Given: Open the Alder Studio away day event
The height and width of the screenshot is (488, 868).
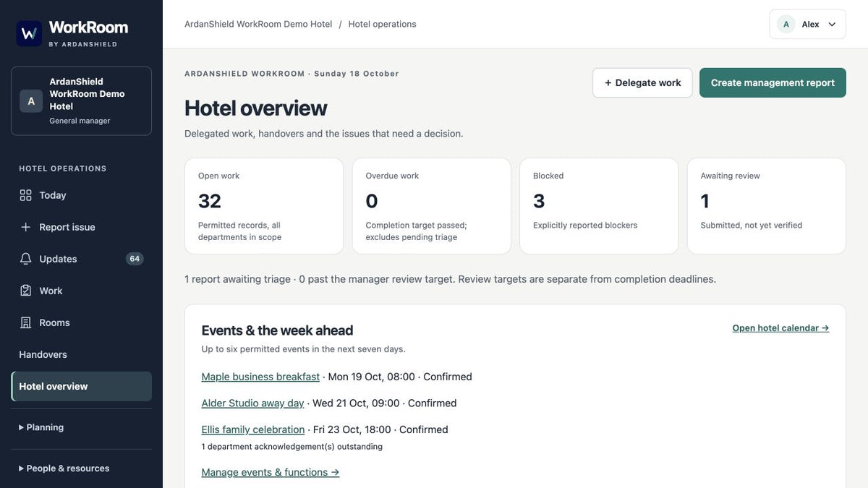Looking at the screenshot, I should 252,403.
